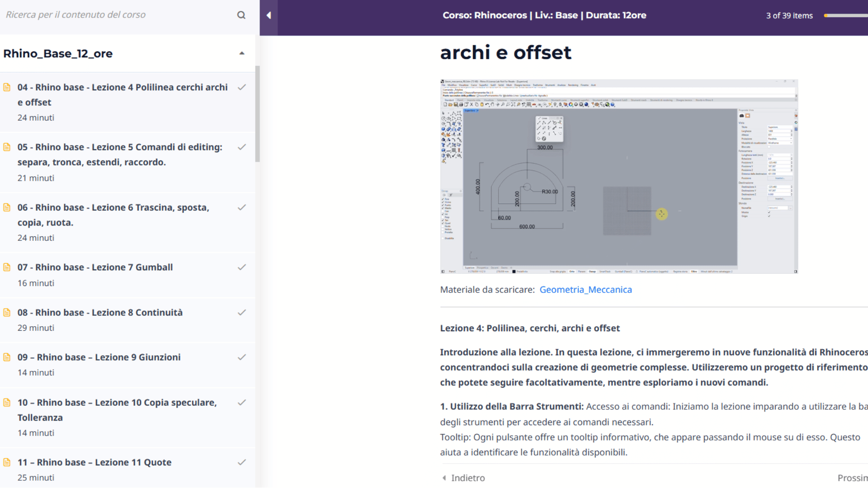Viewport: 868px width, 488px height.
Task: Collapse the sidebar with the arrow icon
Action: pos(269,15)
